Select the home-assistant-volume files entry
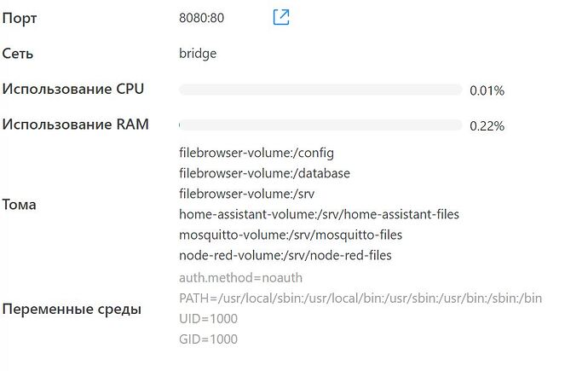The height and width of the screenshot is (371, 588). click(x=319, y=215)
